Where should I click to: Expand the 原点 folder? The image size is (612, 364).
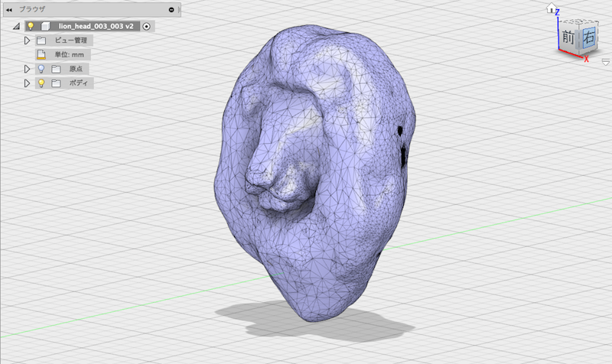click(x=27, y=69)
